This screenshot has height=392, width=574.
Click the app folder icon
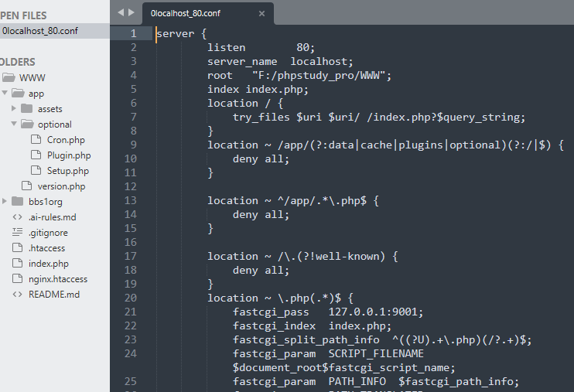click(18, 93)
